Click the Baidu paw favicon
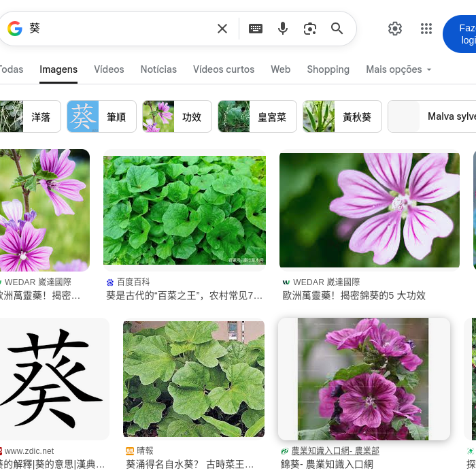The height and width of the screenshot is (475, 476). [x=110, y=282]
